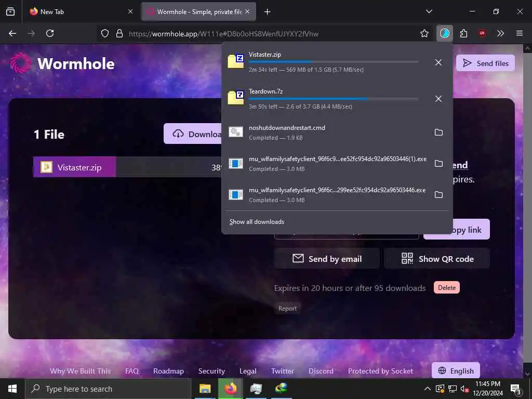Open the Legal footer link
This screenshot has height=399, width=532.
tap(248, 371)
